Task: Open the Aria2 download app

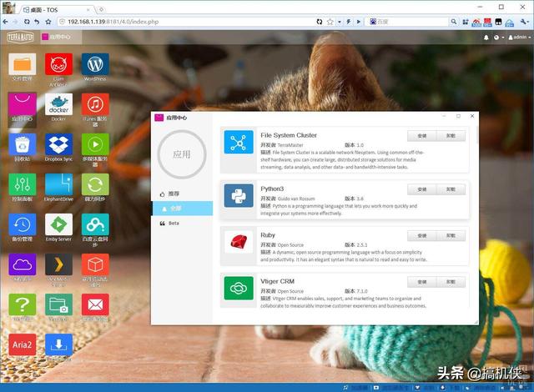Action: point(23,344)
